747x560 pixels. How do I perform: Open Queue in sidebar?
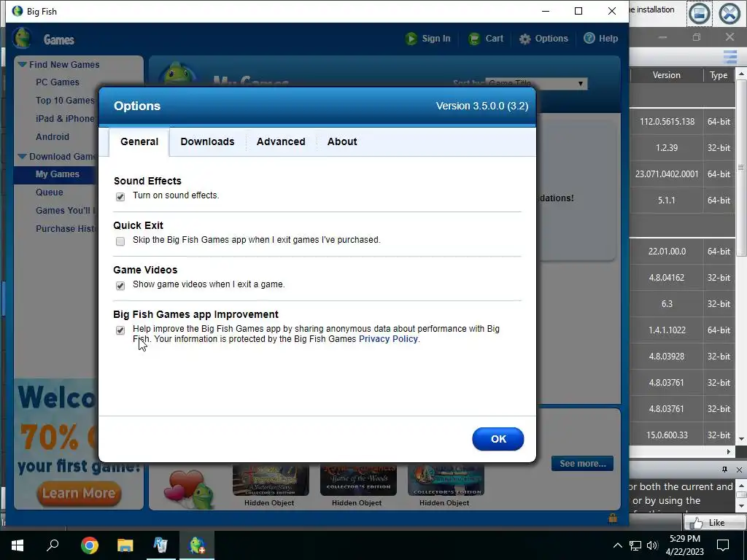coord(49,192)
